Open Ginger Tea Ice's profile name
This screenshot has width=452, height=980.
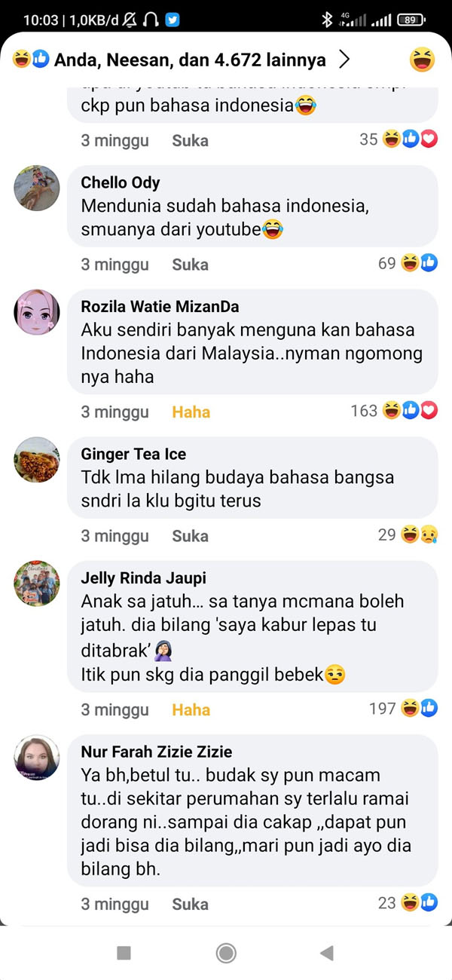(x=133, y=454)
